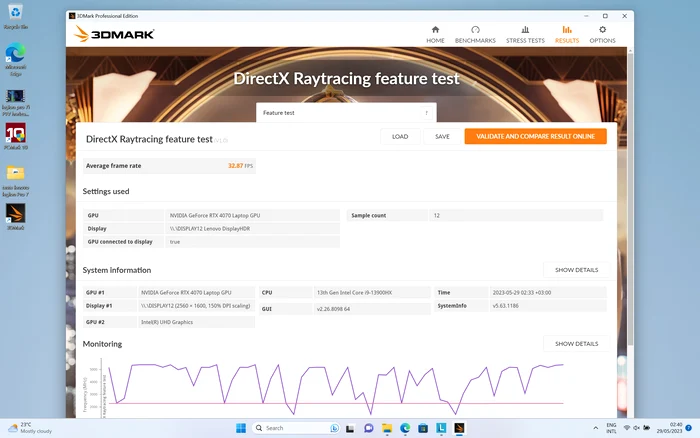
Task: Click the LOAD button
Action: click(x=400, y=137)
